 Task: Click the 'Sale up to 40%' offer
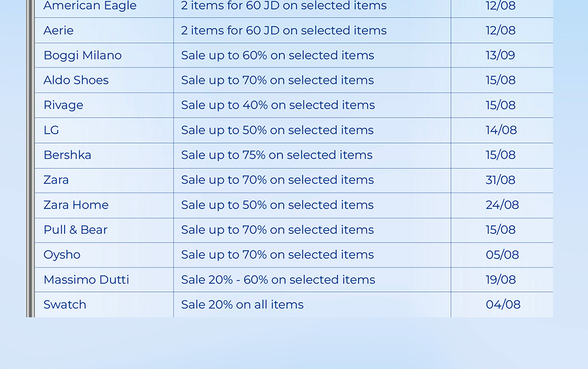278,105
